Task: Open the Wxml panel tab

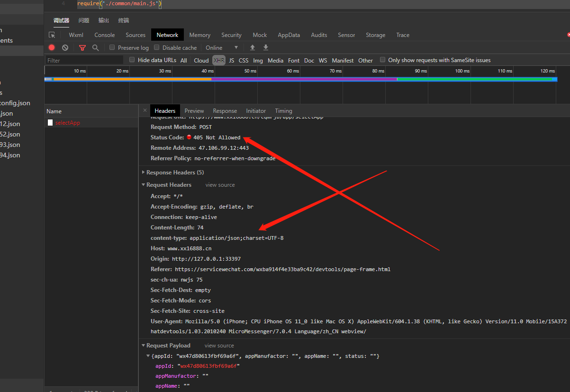Action: click(x=76, y=35)
